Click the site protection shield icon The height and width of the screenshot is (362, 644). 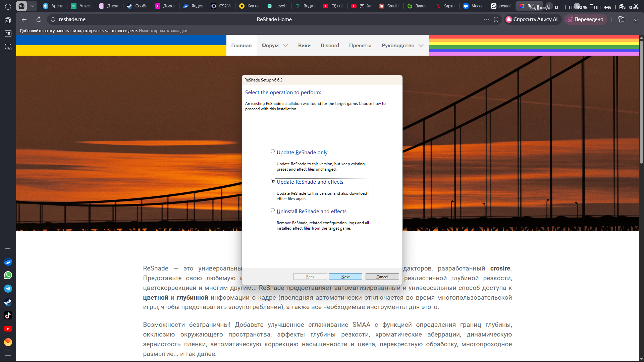point(53,19)
